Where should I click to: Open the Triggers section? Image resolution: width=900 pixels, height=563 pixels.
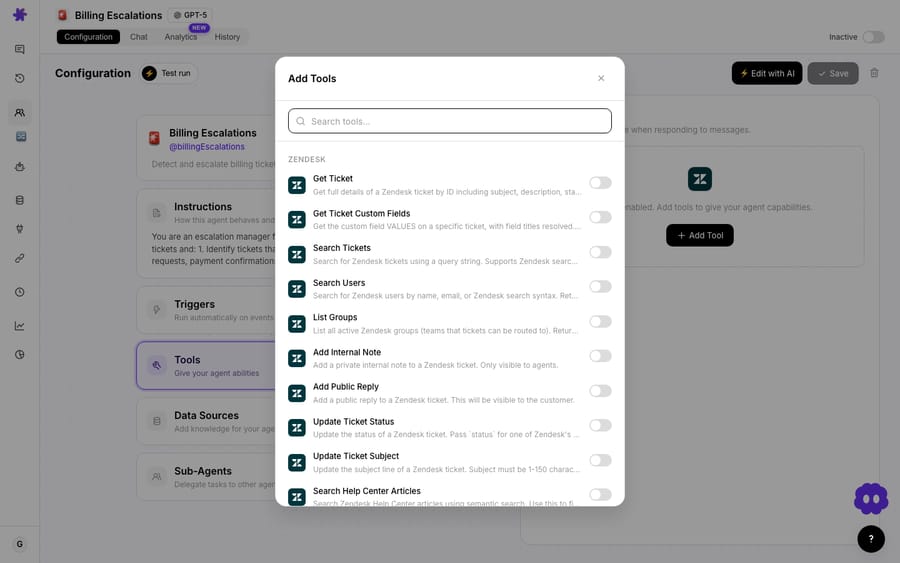tap(206, 310)
